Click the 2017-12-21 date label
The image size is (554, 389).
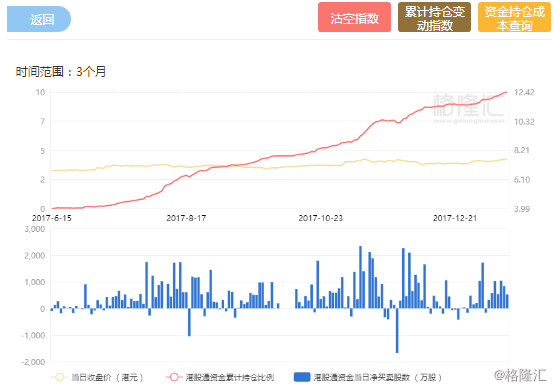455,218
